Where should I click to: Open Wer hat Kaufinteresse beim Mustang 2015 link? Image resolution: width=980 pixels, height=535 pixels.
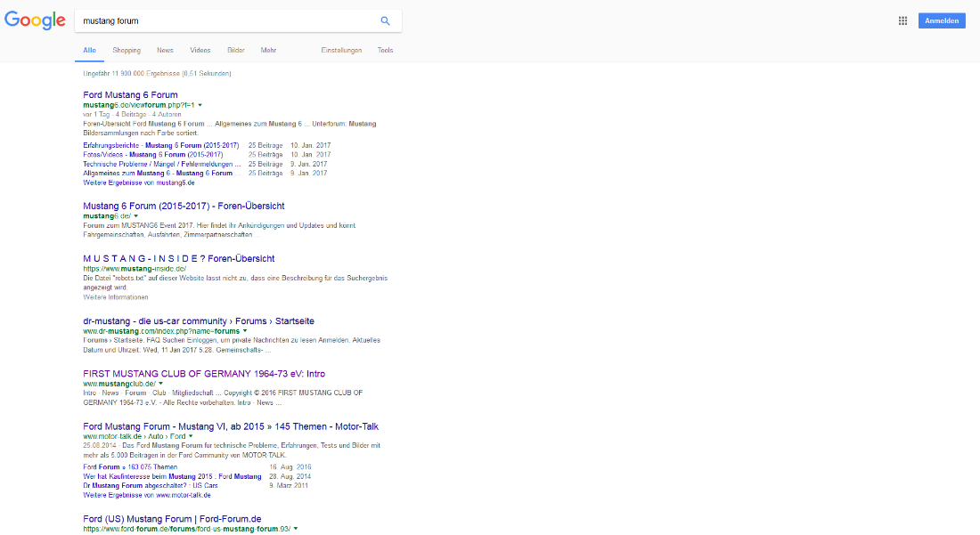click(x=172, y=476)
